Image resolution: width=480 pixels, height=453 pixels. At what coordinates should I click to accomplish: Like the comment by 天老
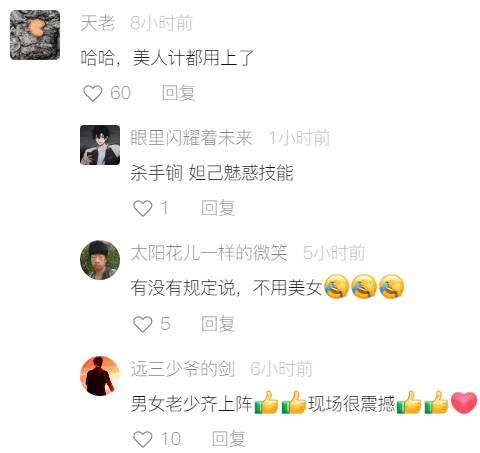point(92,93)
